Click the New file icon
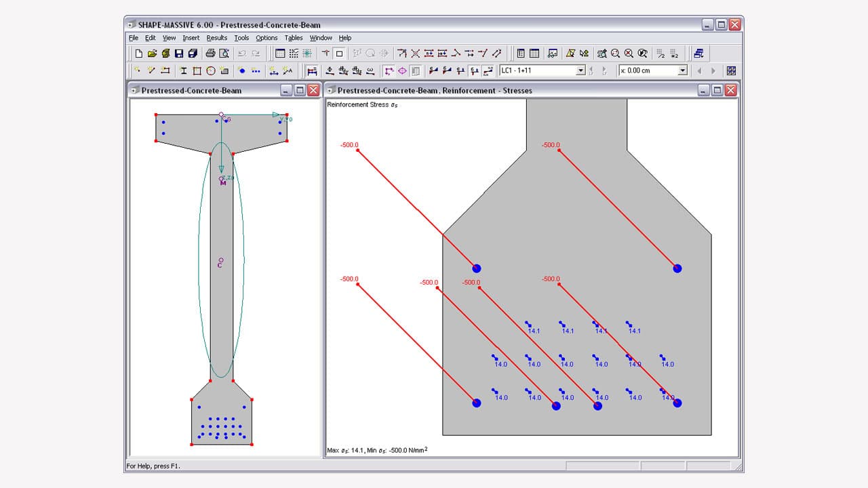 point(139,54)
